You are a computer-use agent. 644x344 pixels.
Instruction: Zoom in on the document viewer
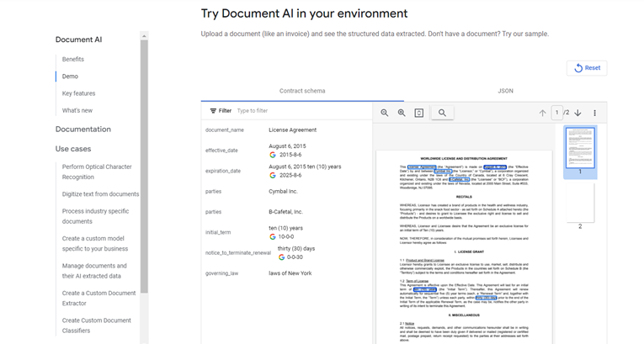click(402, 113)
